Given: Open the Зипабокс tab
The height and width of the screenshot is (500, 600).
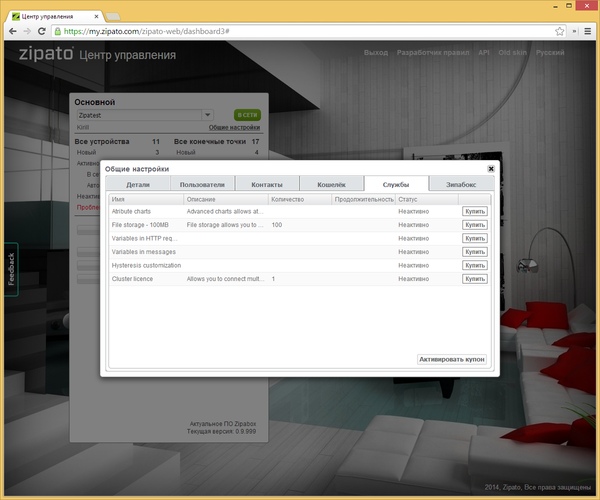Looking at the screenshot, I should coord(461,184).
